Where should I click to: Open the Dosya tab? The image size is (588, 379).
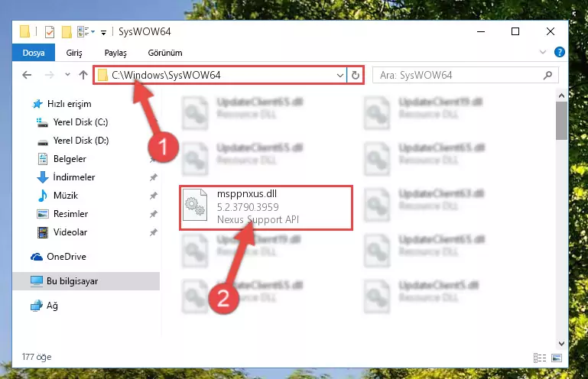click(34, 53)
